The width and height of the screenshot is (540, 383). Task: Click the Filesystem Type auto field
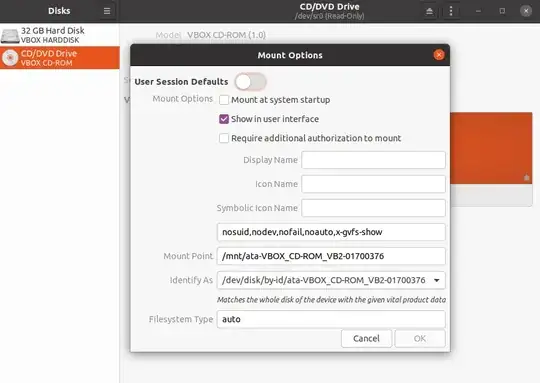331,319
